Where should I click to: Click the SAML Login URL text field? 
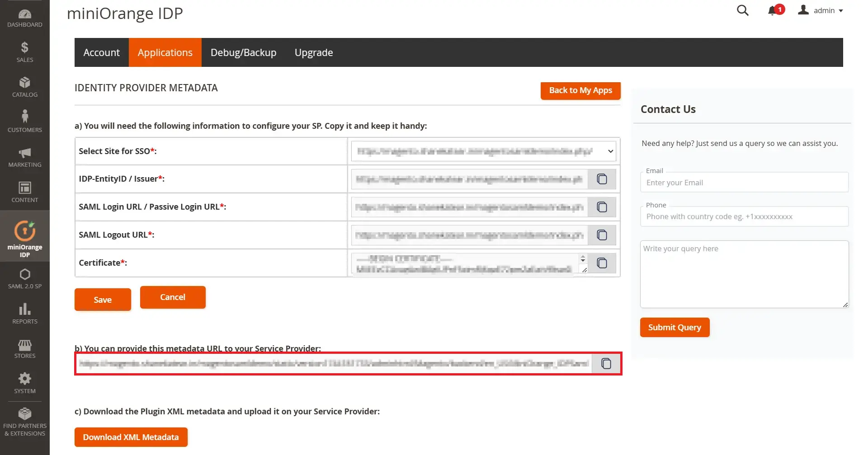point(469,207)
